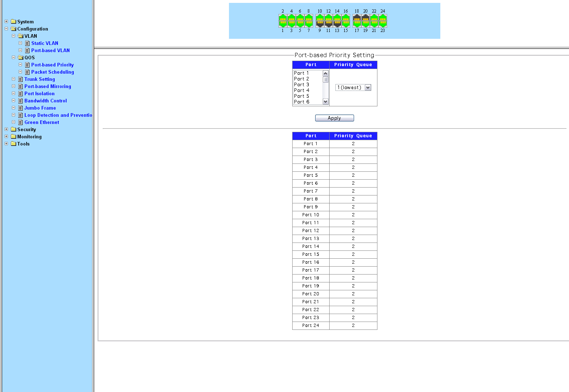The height and width of the screenshot is (392, 569).
Task: Click the Jumbo Frame document icon
Action: 20,108
